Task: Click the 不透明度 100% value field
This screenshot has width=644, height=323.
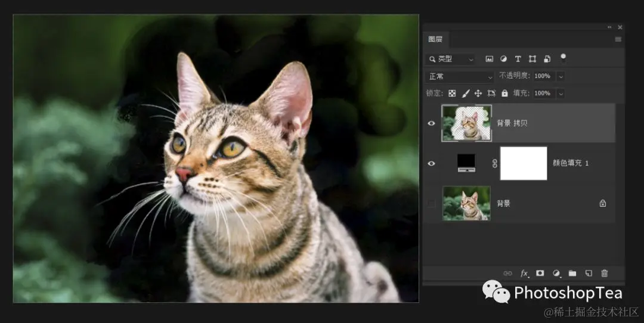Action: click(543, 76)
